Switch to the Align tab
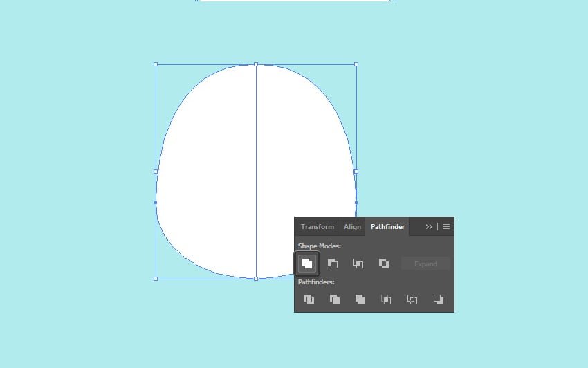Viewport: 588px width, 368px height. [353, 227]
